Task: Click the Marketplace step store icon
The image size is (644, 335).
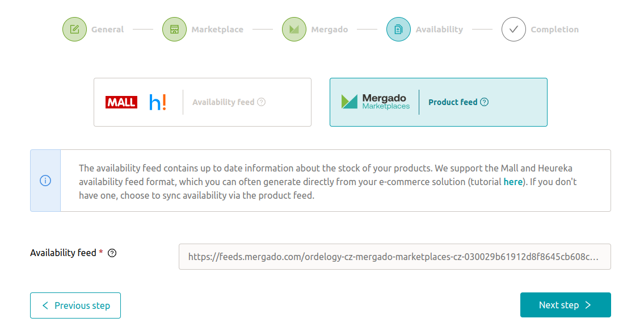Action: point(174,29)
